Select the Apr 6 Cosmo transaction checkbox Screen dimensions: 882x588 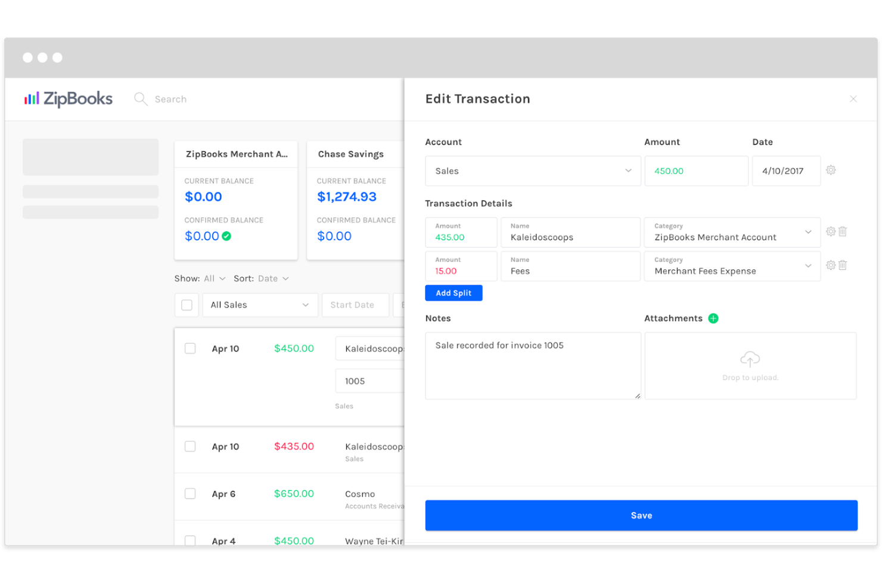pos(190,493)
